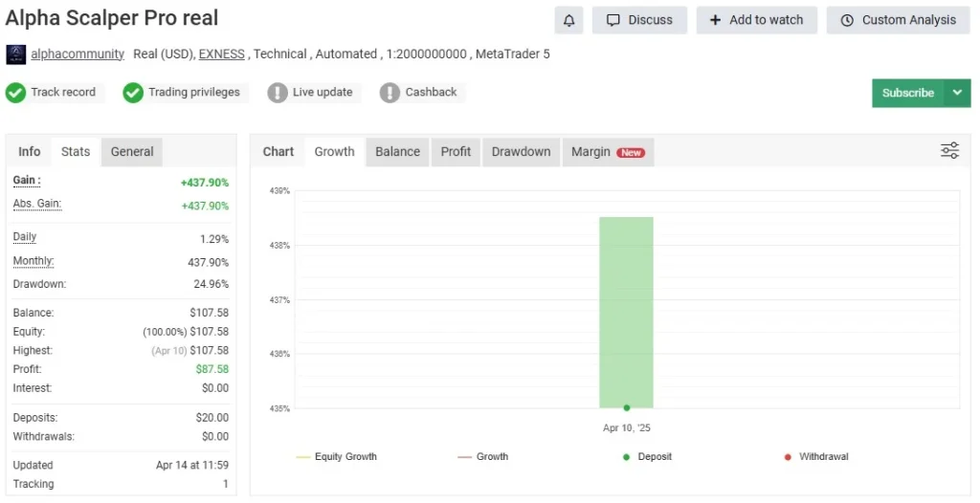Click the Deposits value $20.00

(x=212, y=417)
